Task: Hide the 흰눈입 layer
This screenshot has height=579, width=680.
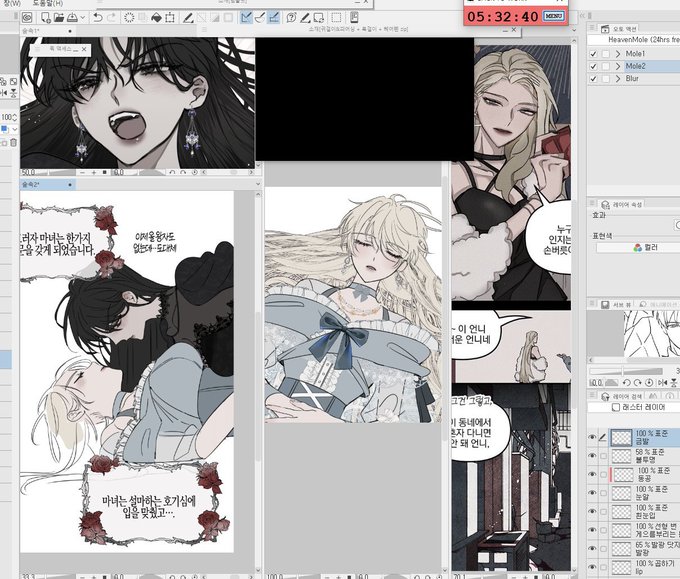Action: click(x=592, y=512)
